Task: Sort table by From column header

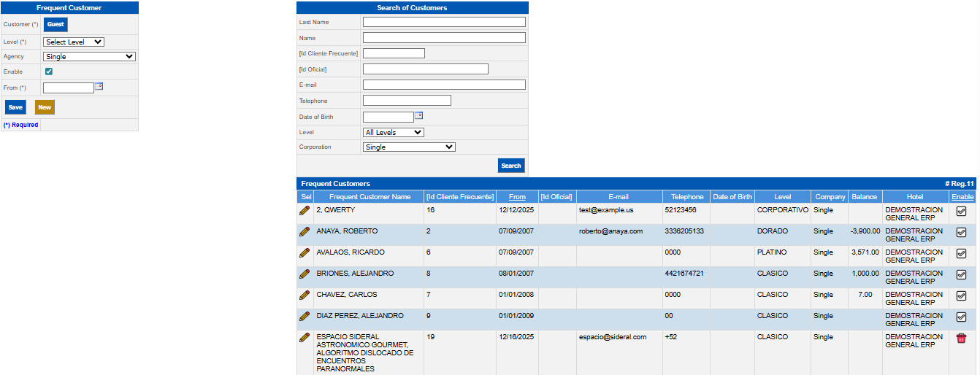Action: (517, 197)
